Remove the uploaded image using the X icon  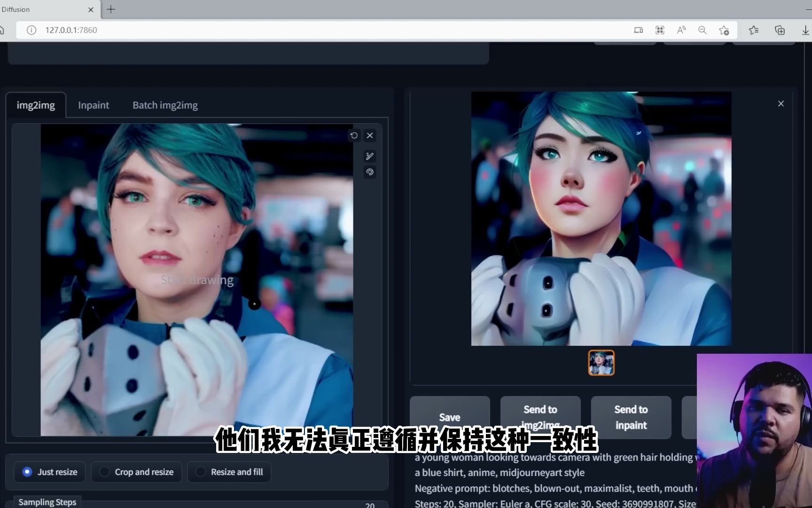coord(370,135)
